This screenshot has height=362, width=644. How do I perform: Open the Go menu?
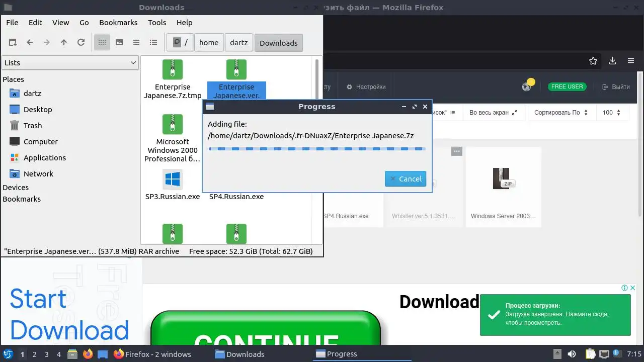tap(84, 22)
